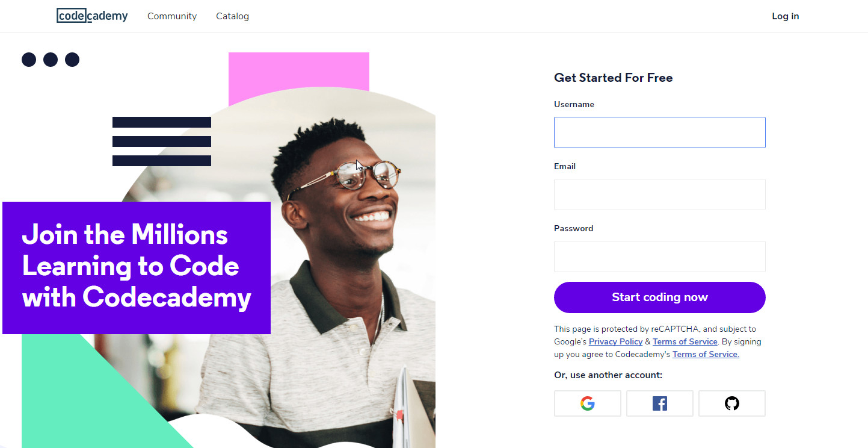
Task: Sign up with Facebook icon
Action: coord(660,403)
